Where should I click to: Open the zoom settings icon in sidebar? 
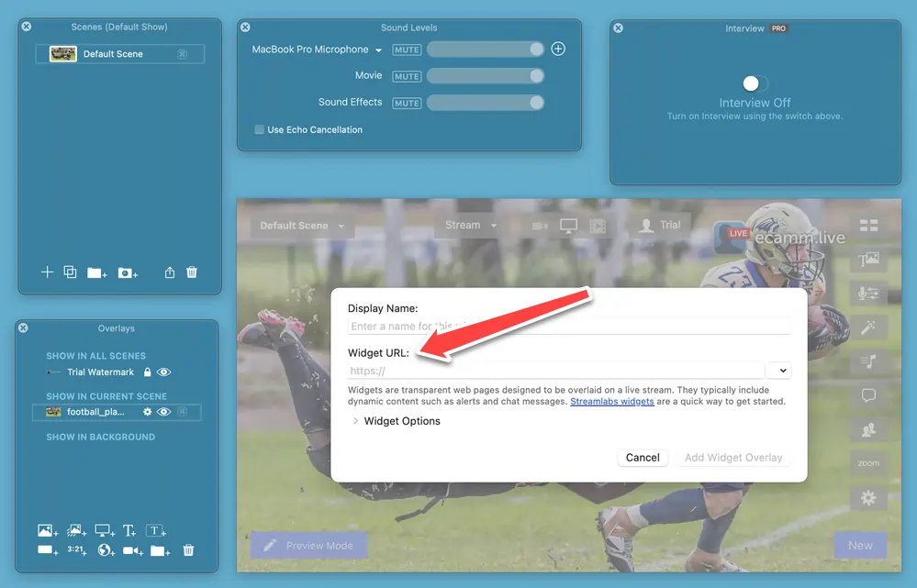[869, 463]
